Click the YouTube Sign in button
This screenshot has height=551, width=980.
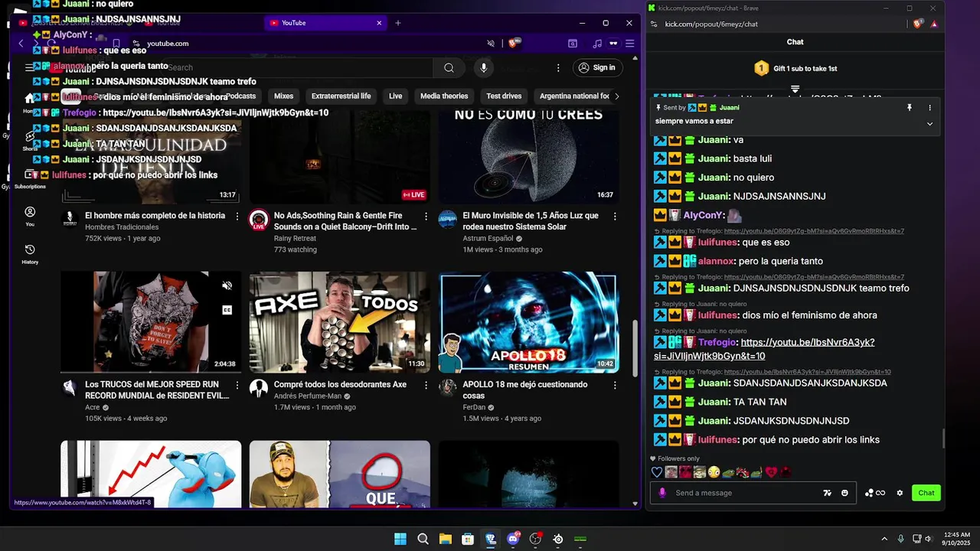597,67
